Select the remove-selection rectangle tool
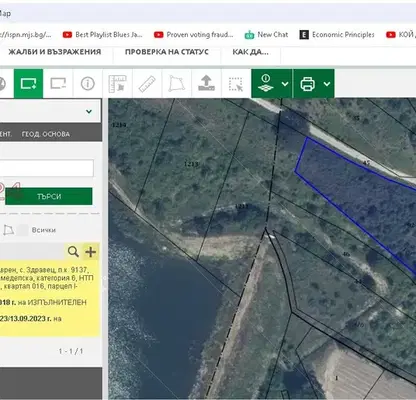The width and height of the screenshot is (416, 400). tap(58, 84)
